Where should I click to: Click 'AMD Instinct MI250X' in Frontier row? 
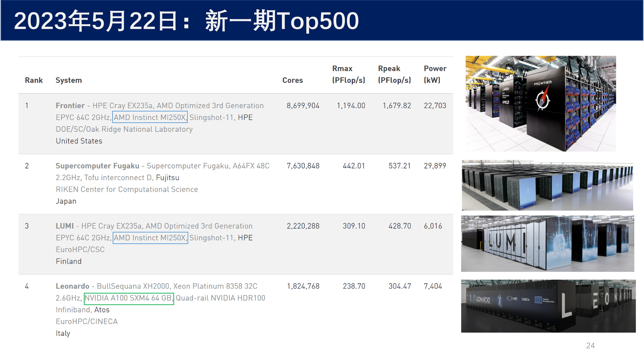(150, 117)
